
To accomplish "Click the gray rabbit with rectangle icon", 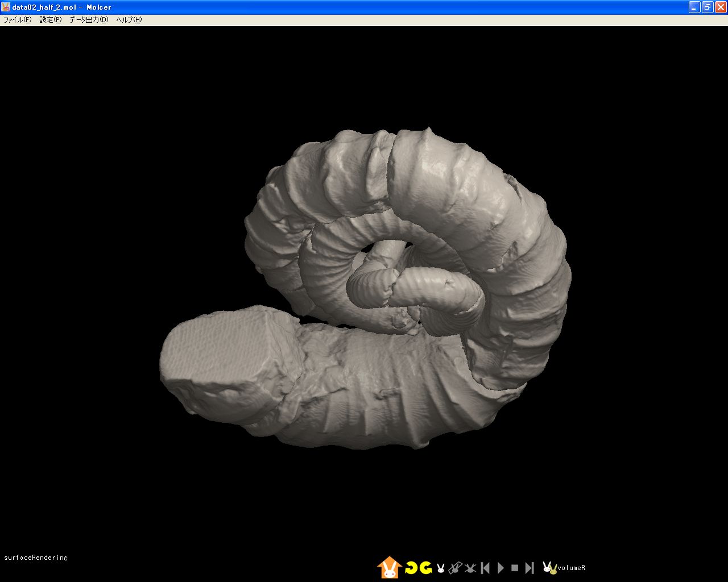I will [455, 567].
